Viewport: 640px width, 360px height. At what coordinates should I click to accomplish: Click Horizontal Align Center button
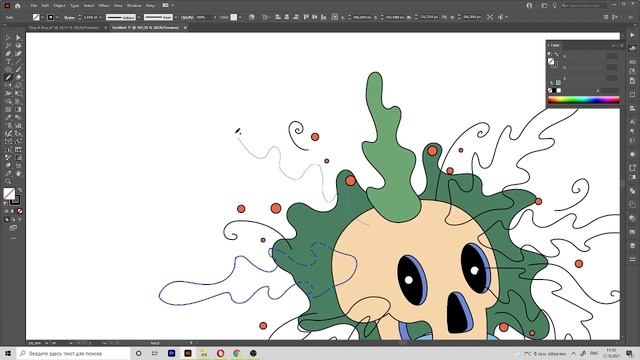pos(287,17)
